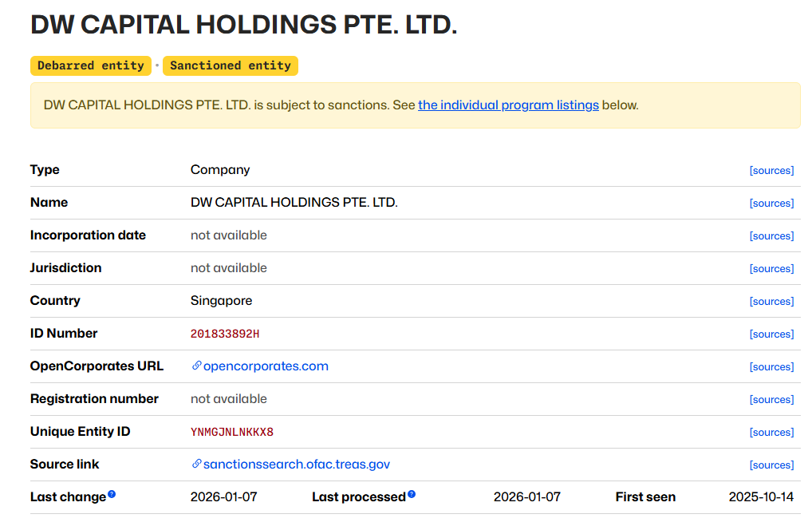Show sources for OpenCorporates URL row
This screenshot has width=812, height=530.
click(771, 367)
